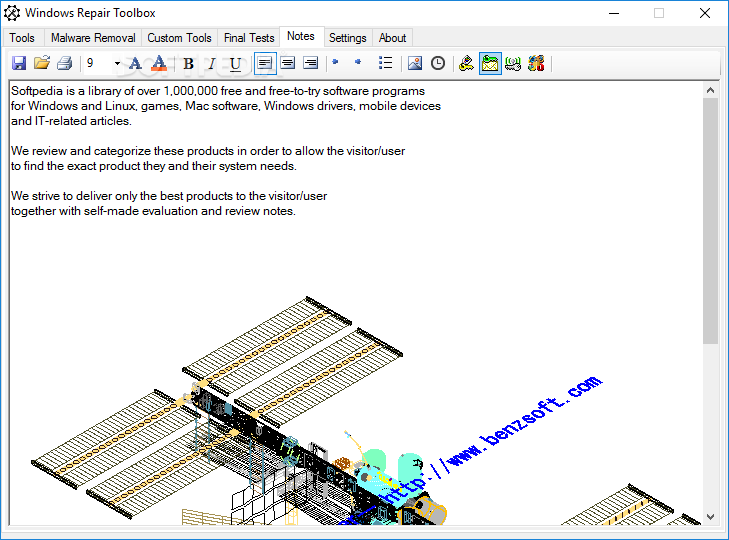Viewport: 729px width, 540px height.
Task: Click line starting 'We strive to deliver'
Action: 169,196
